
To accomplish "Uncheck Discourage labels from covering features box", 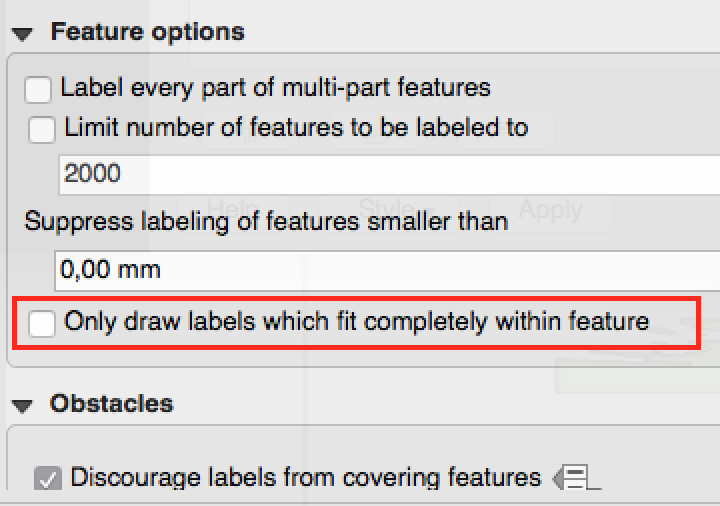I will 47,478.
